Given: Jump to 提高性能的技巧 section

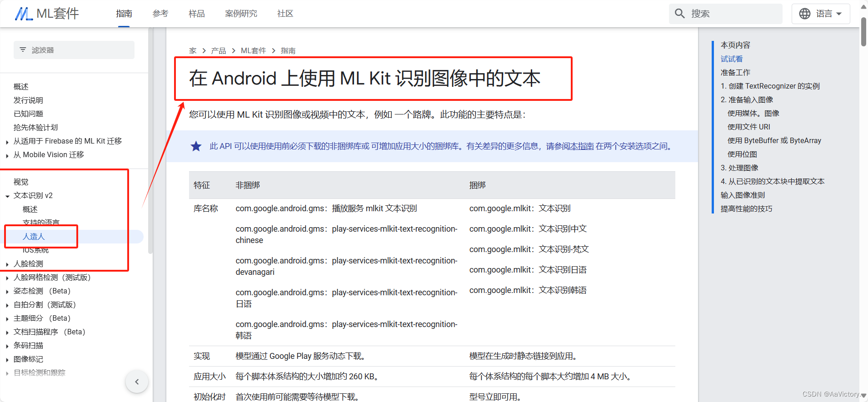Looking at the screenshot, I should click(746, 209).
